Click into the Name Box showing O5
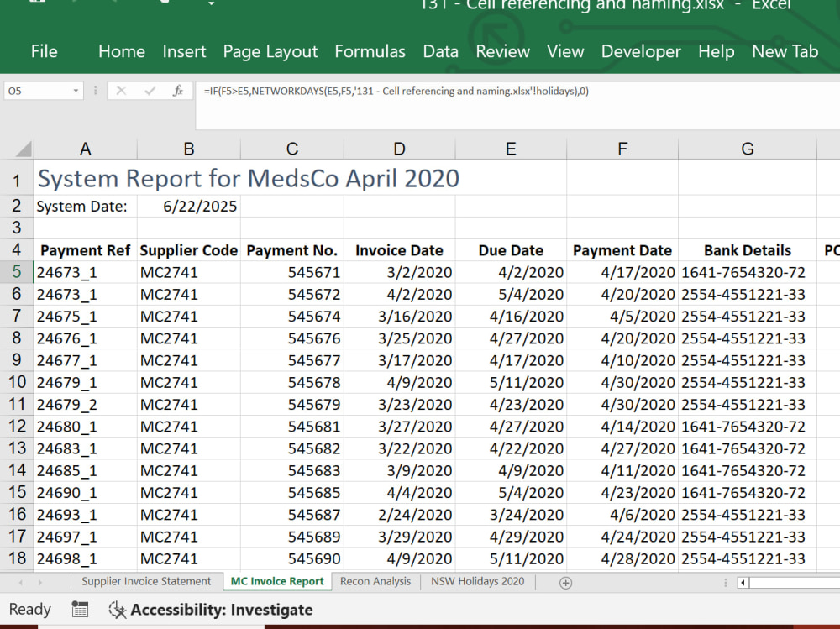Viewport: 840px width, 629px height. click(x=38, y=91)
